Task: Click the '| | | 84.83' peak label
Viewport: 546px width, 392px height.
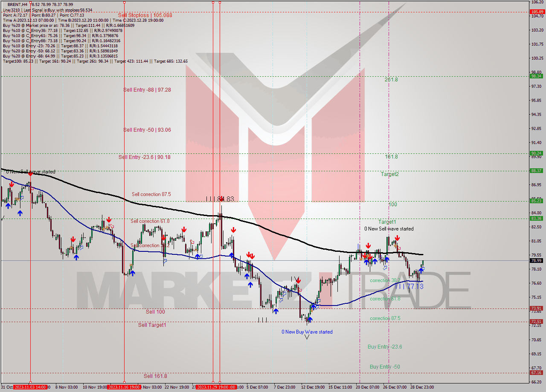Action: point(220,199)
